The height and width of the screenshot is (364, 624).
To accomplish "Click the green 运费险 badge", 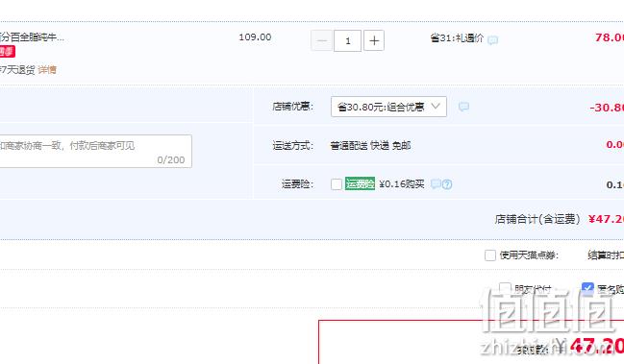I will tap(360, 183).
